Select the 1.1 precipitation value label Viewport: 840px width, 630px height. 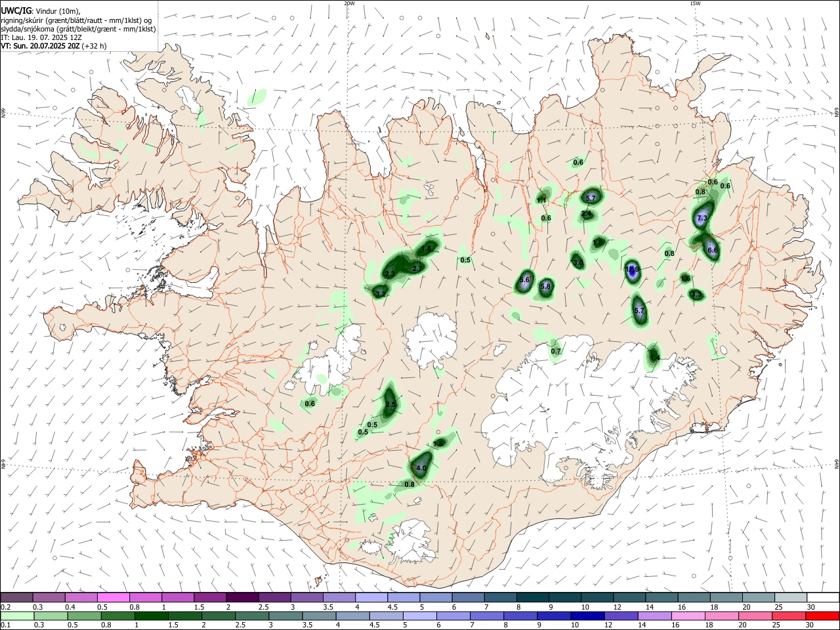[x=542, y=200]
